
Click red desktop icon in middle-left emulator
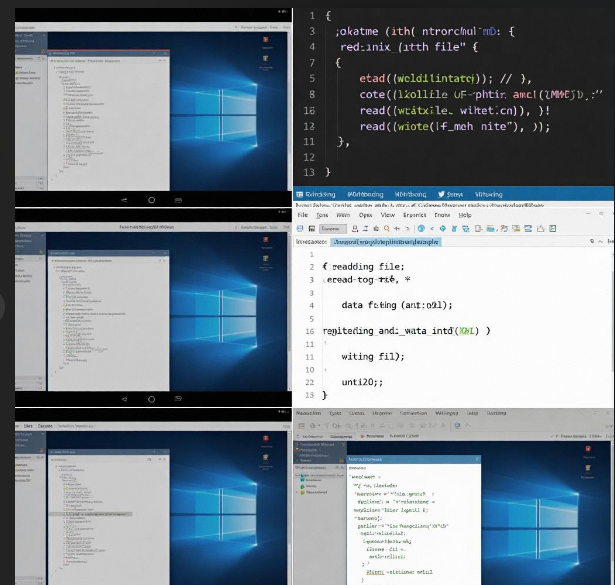click(266, 240)
